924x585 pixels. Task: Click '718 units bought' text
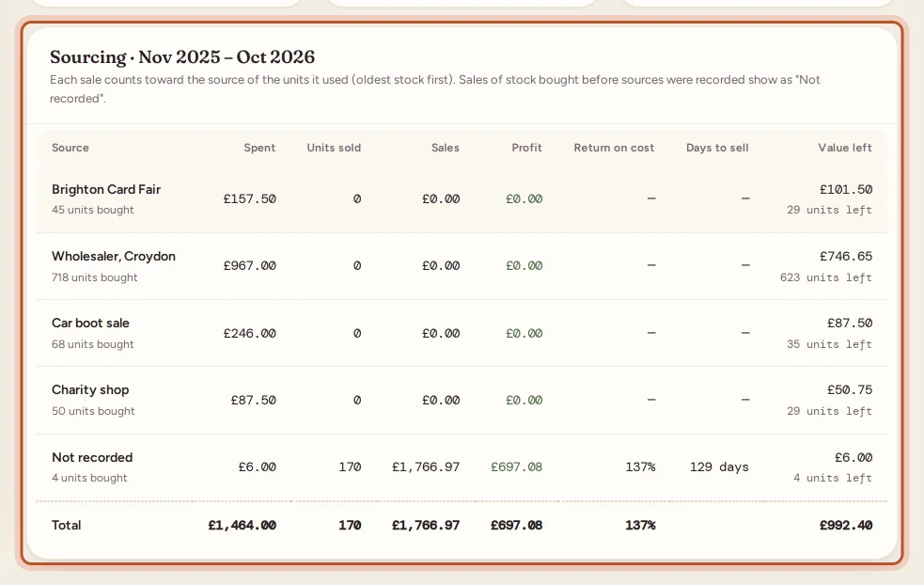click(x=94, y=277)
